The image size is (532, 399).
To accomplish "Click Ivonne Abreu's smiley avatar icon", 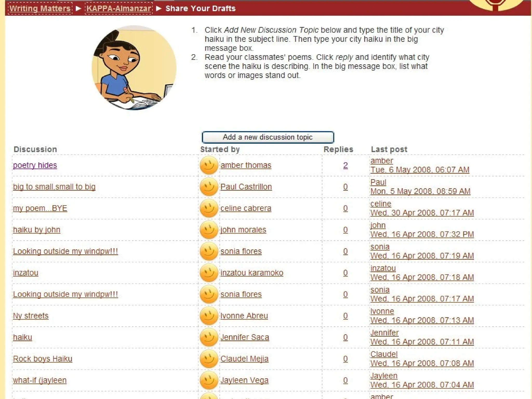I will click(x=209, y=316).
